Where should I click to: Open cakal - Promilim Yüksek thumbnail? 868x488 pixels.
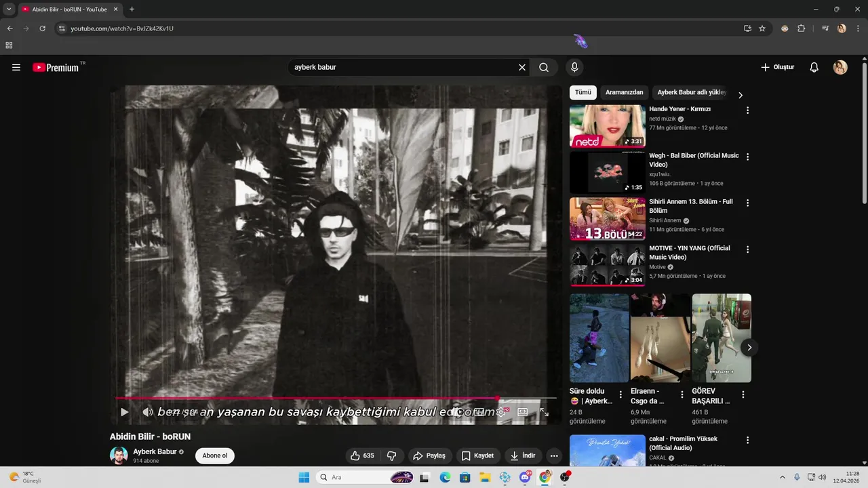pos(607,451)
